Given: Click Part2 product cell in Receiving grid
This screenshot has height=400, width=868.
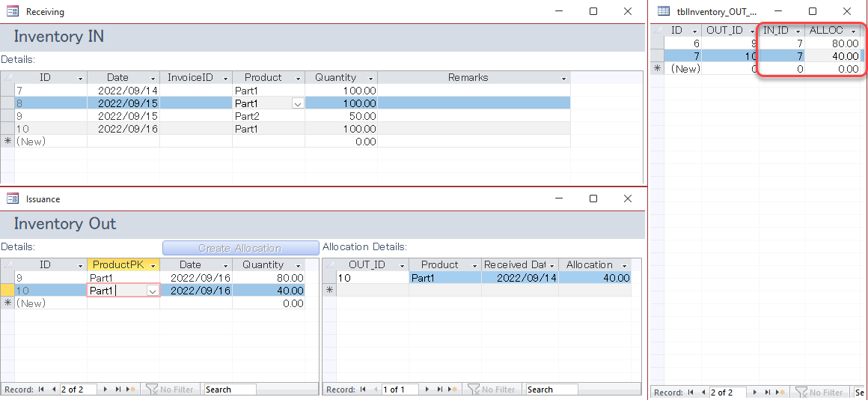Looking at the screenshot, I should click(x=269, y=116).
